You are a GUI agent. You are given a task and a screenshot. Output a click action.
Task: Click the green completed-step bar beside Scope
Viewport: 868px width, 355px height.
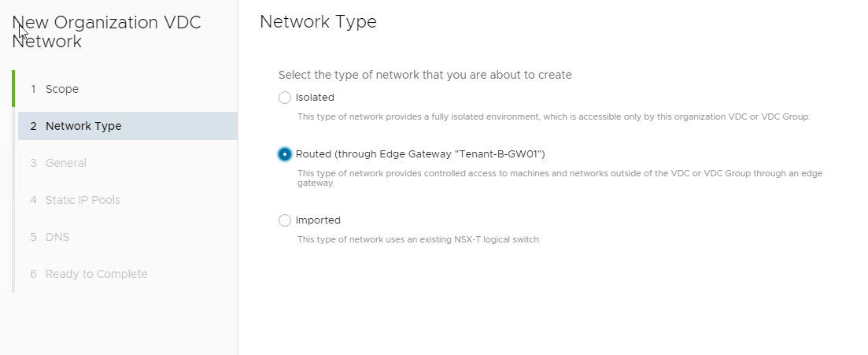13,89
